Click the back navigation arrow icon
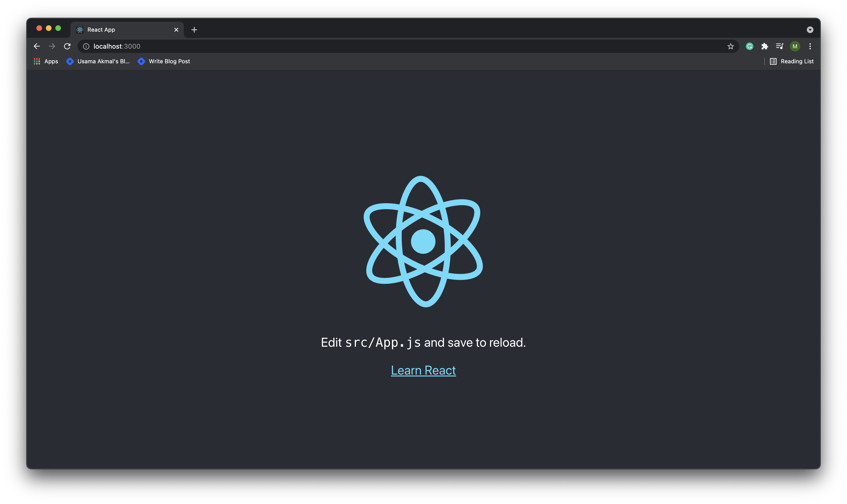This screenshot has width=847, height=504. [x=37, y=46]
